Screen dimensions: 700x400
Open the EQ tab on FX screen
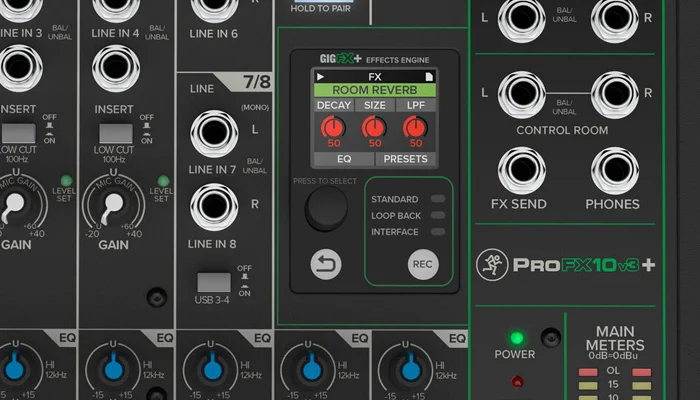(x=344, y=159)
